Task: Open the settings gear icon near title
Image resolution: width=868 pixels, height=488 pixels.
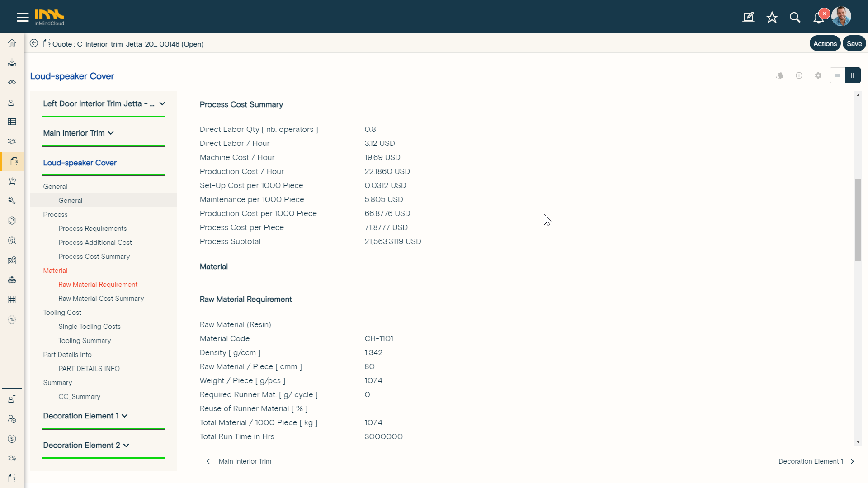Action: [818, 75]
